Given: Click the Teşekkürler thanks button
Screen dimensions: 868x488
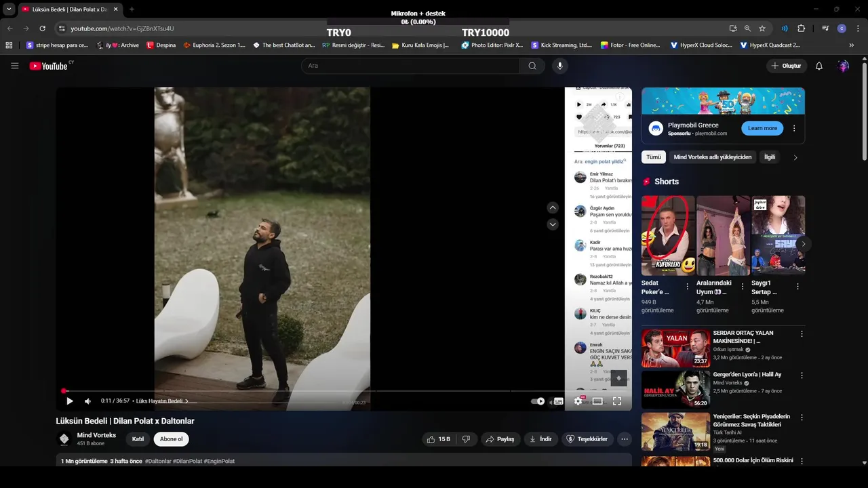Looking at the screenshot, I should [x=587, y=439].
